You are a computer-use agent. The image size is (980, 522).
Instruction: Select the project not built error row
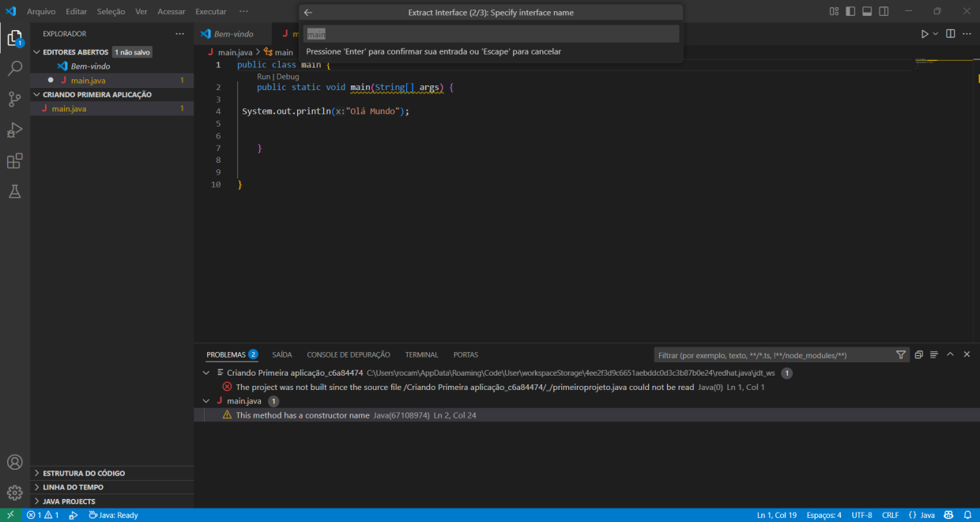pyautogui.click(x=586, y=387)
